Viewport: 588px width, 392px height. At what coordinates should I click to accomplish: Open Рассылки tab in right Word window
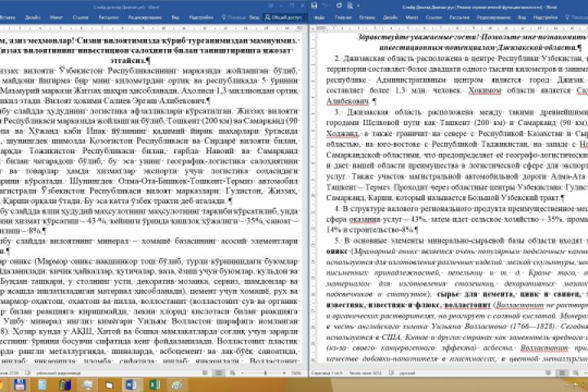(x=459, y=17)
